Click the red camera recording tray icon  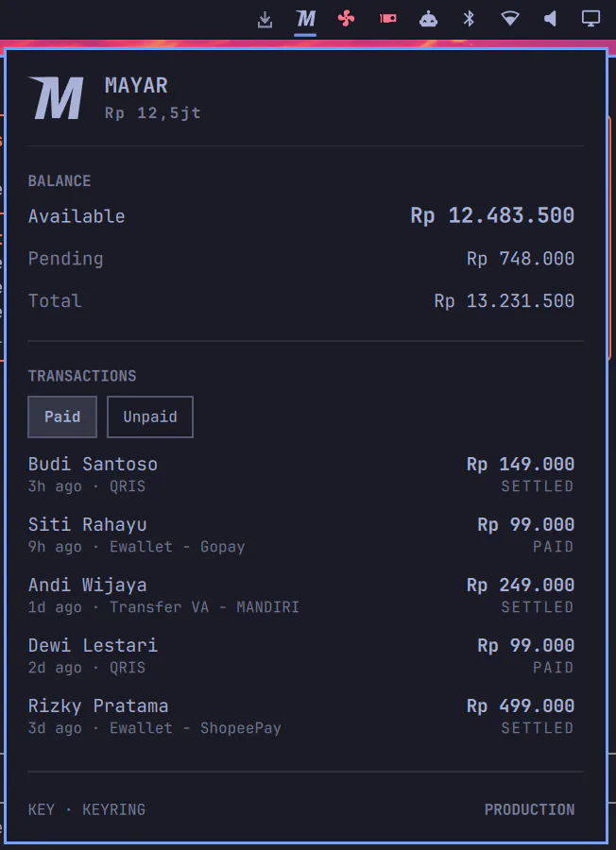[387, 19]
